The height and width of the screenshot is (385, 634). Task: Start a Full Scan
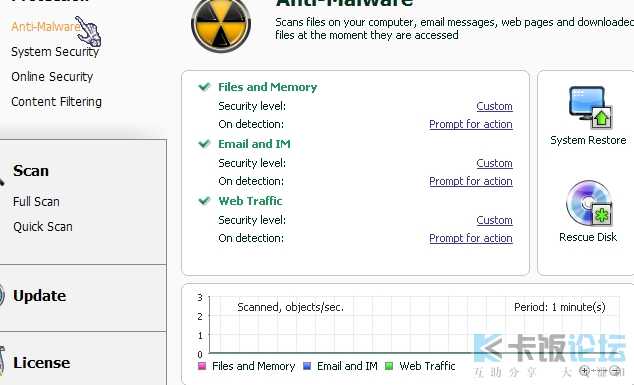(x=36, y=201)
